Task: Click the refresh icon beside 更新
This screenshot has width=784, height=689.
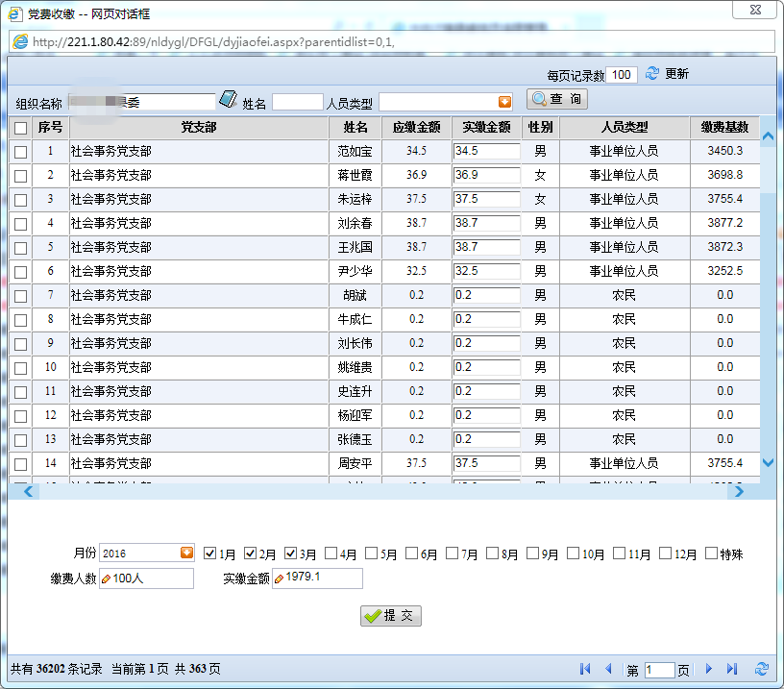Action: click(x=652, y=73)
